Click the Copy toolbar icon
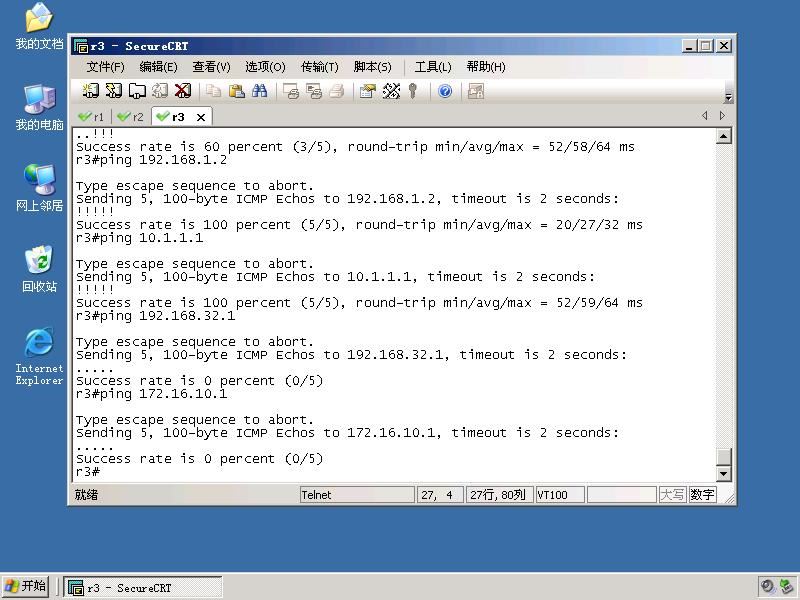Image resolution: width=800 pixels, height=600 pixels. pos(213,91)
